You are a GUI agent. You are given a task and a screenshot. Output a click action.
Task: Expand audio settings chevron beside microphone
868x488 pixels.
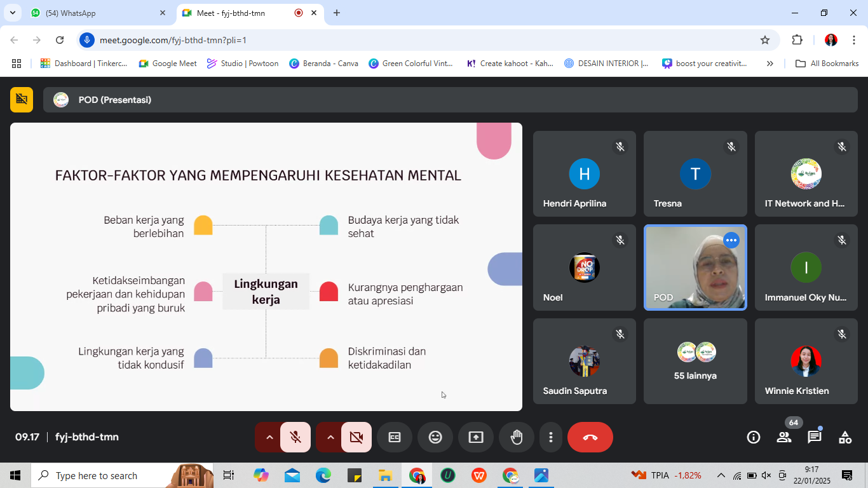point(269,437)
